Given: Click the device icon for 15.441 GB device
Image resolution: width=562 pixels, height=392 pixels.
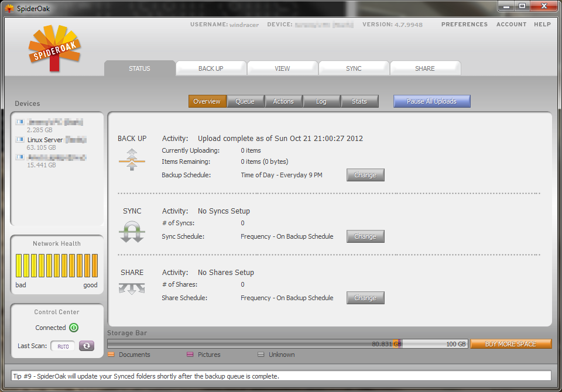Looking at the screenshot, I should tap(20, 157).
